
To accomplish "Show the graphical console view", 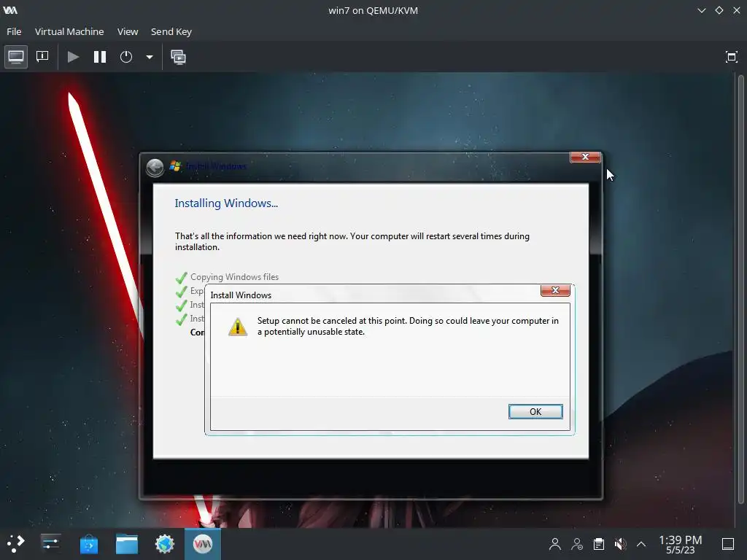I will 16,57.
